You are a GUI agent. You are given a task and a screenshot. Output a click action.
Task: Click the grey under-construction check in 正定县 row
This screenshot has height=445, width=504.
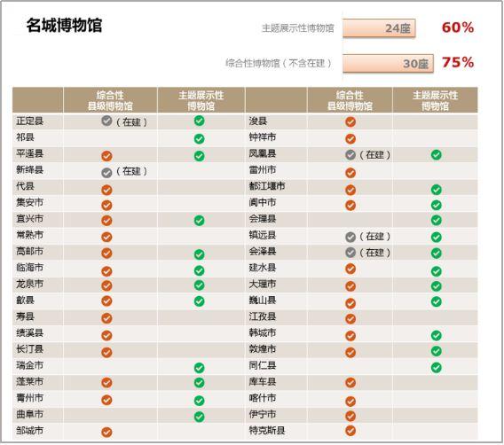[x=106, y=121]
